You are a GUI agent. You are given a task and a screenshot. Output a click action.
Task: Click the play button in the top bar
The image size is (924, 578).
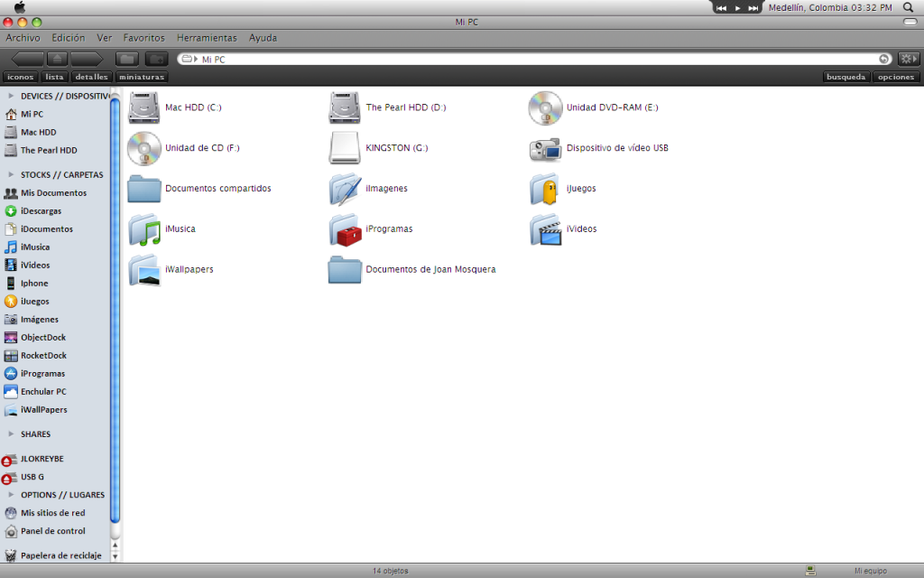(x=737, y=8)
